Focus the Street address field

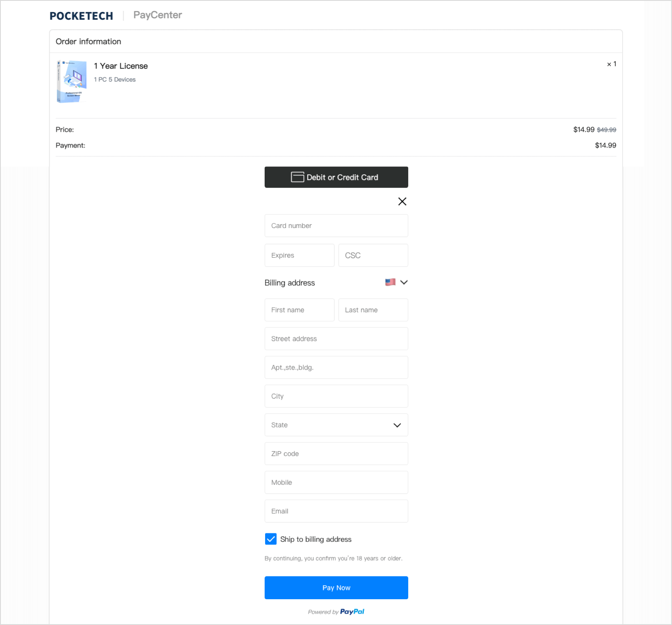pyautogui.click(x=336, y=339)
